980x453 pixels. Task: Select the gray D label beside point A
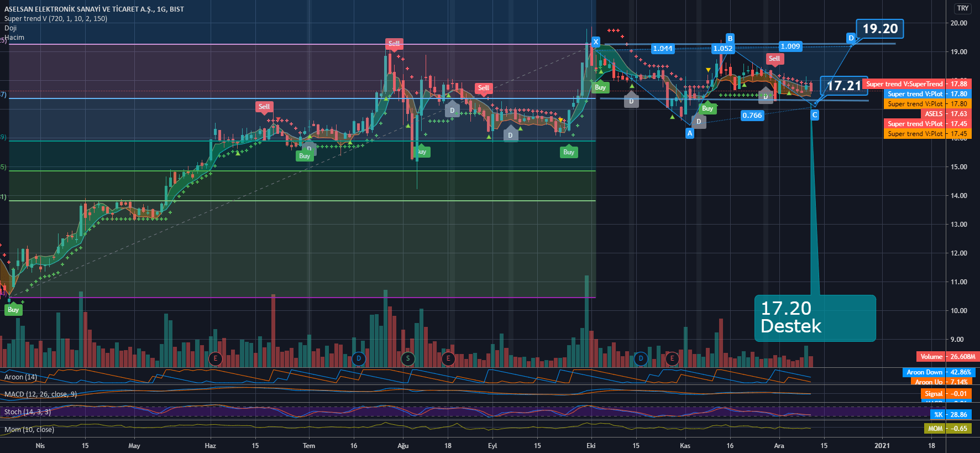point(699,122)
